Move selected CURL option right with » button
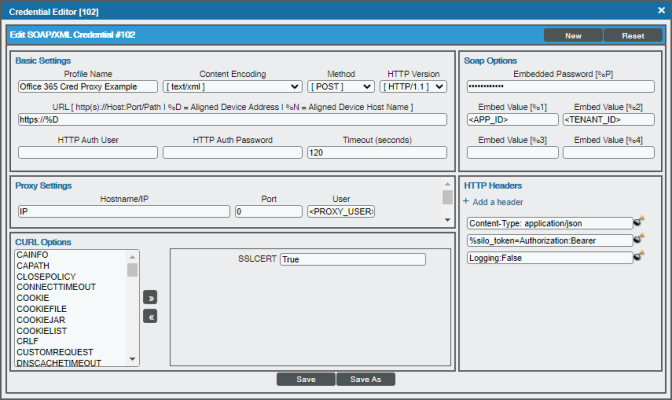The width and height of the screenshot is (672, 400). tap(150, 298)
